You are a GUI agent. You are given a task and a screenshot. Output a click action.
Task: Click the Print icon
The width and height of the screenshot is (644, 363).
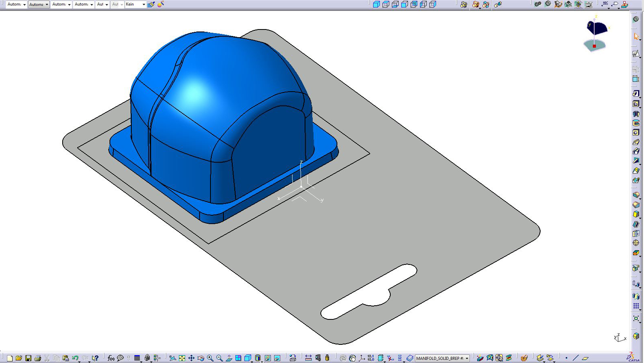pyautogui.click(x=38, y=358)
